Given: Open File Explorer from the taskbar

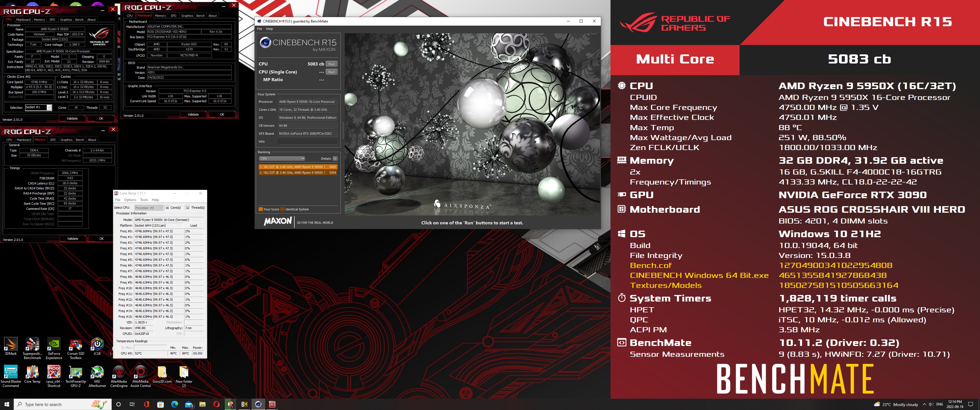Looking at the screenshot, I should pos(202,404).
